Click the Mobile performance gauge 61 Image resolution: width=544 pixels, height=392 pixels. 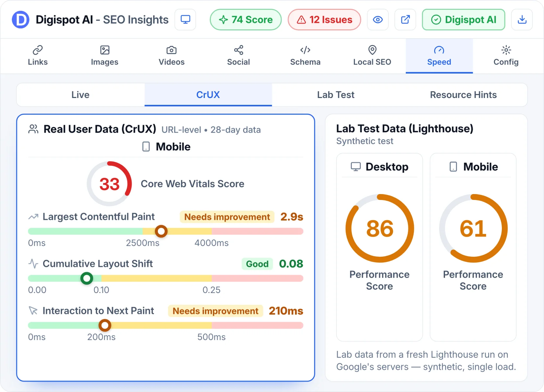click(473, 228)
